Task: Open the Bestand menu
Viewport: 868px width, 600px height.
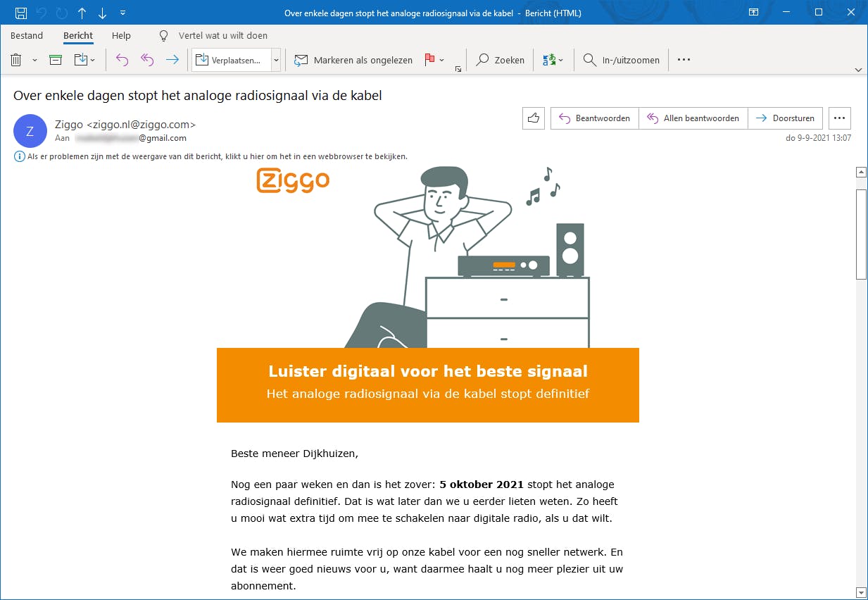Action: click(27, 35)
